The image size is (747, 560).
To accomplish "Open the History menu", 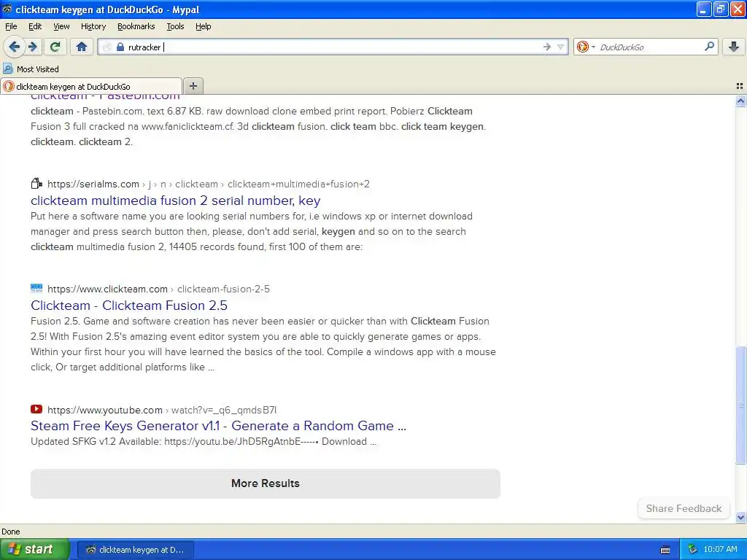I will 93,26.
